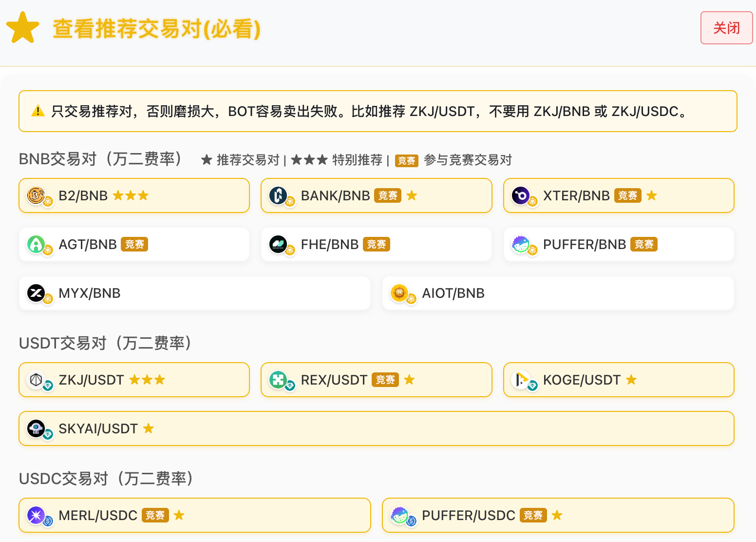Click the BANK token logo icon

pos(279,195)
